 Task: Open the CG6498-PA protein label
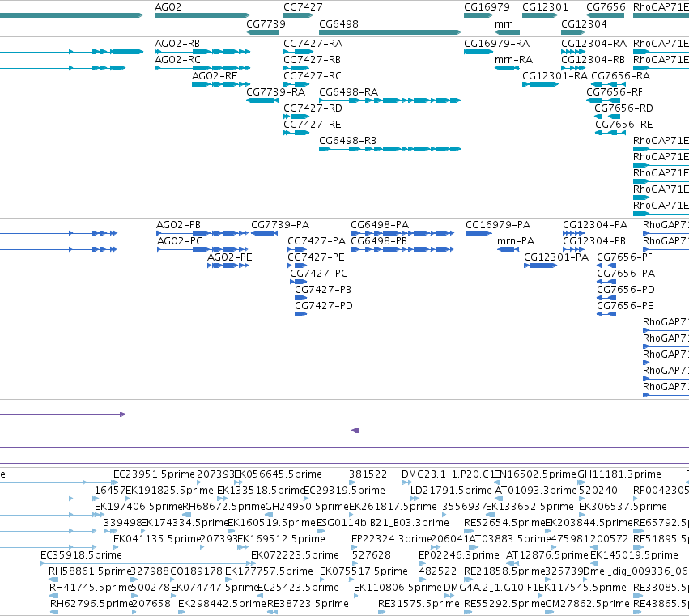[x=380, y=225]
